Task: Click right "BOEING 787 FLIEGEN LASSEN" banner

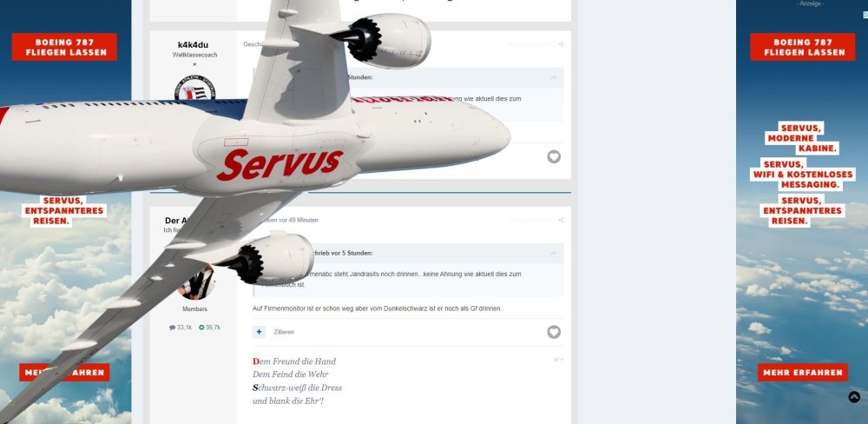Action: [803, 47]
